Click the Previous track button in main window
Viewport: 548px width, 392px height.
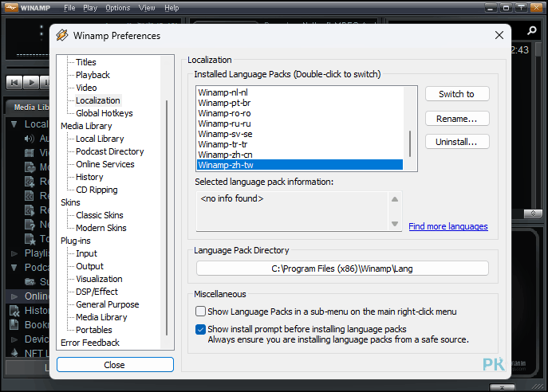click(x=14, y=82)
